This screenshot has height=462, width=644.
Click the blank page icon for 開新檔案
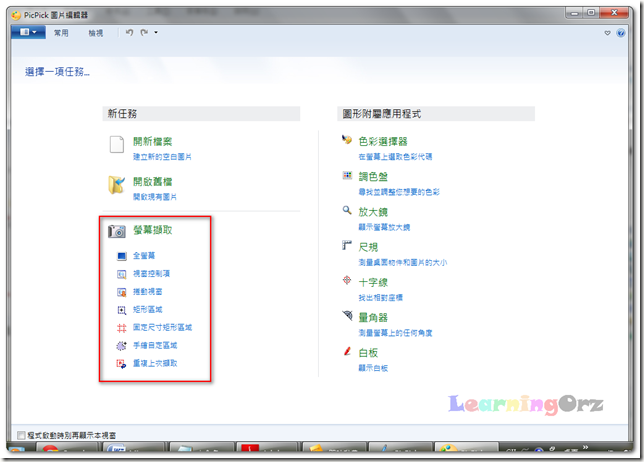coord(117,145)
